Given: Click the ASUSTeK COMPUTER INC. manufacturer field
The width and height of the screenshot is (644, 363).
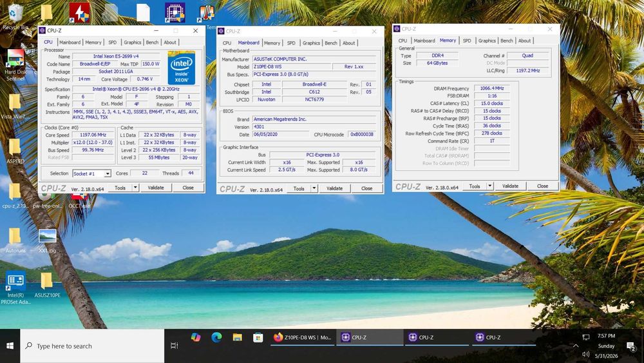Looking at the screenshot, I should click(x=314, y=59).
